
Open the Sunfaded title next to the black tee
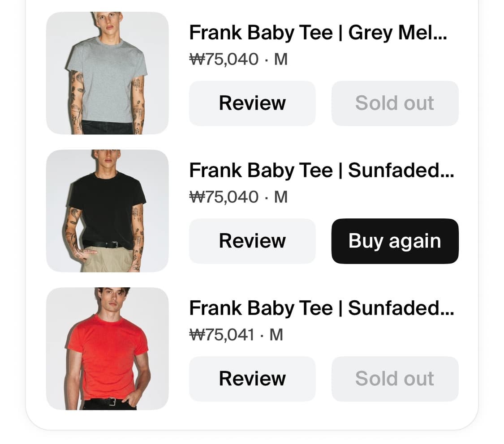(322, 171)
